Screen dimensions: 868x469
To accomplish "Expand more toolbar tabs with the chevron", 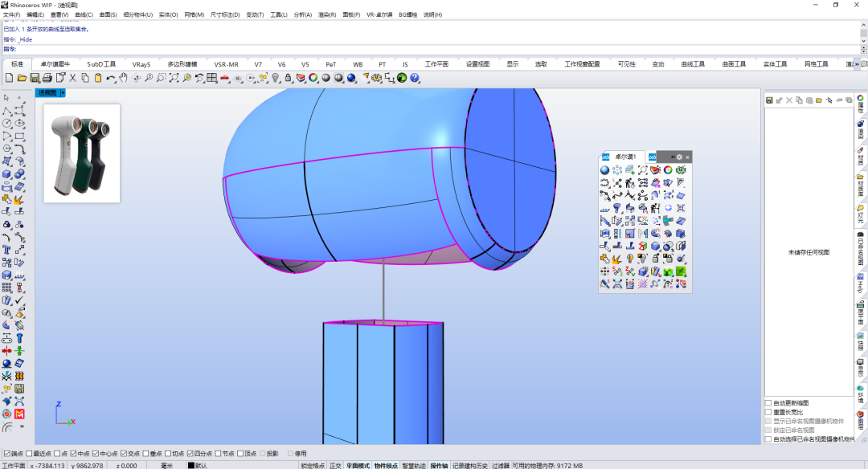I will click(x=857, y=64).
